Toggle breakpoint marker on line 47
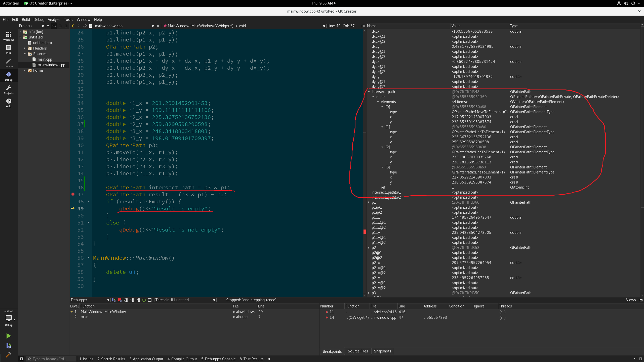Viewport: 644px width, 362px height. [x=73, y=194]
